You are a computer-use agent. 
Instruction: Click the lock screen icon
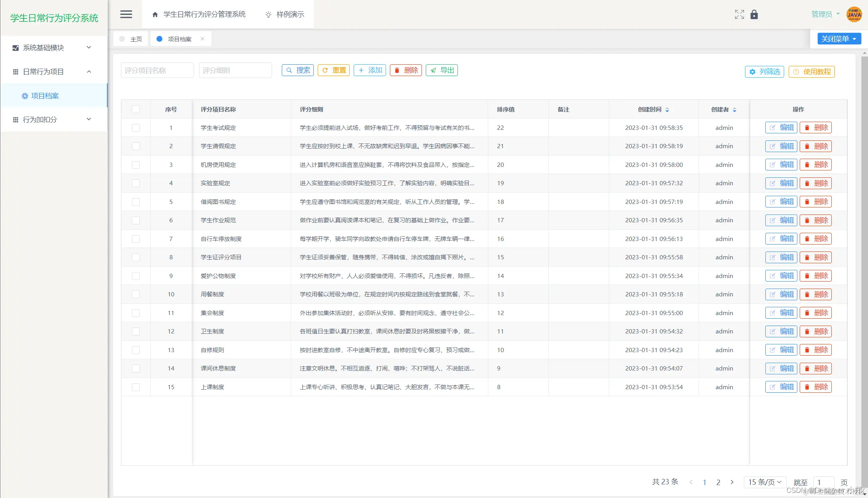(x=754, y=14)
